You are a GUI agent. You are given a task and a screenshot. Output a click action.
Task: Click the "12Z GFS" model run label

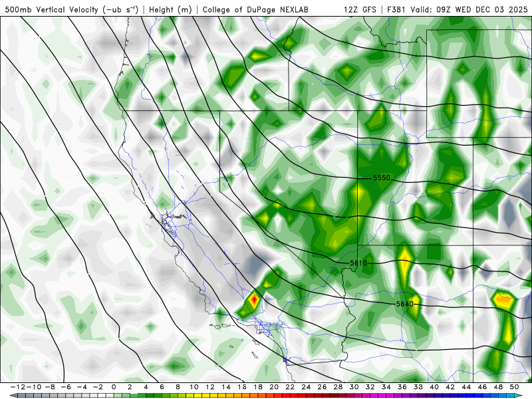360,9
